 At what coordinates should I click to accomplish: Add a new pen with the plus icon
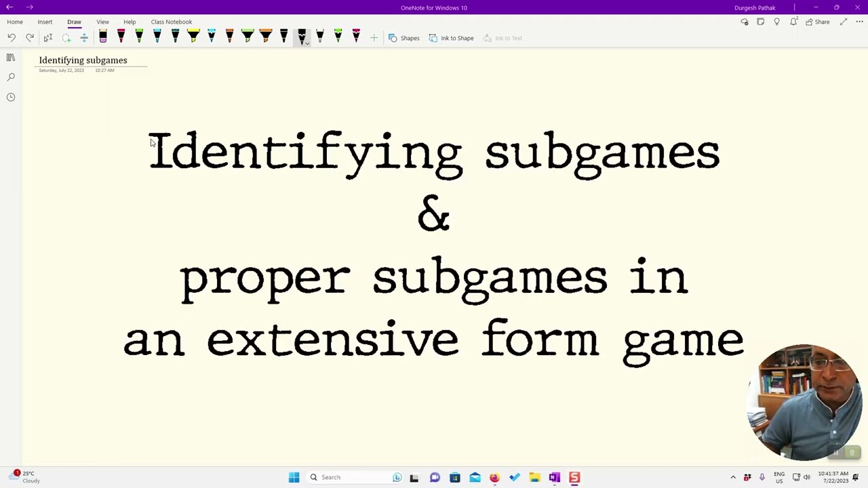(x=374, y=38)
